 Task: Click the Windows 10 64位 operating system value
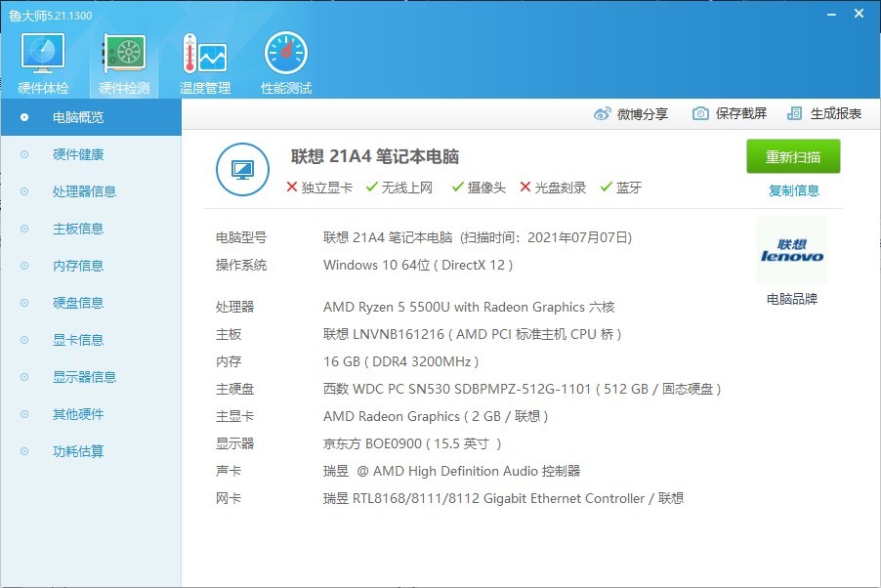(418, 265)
